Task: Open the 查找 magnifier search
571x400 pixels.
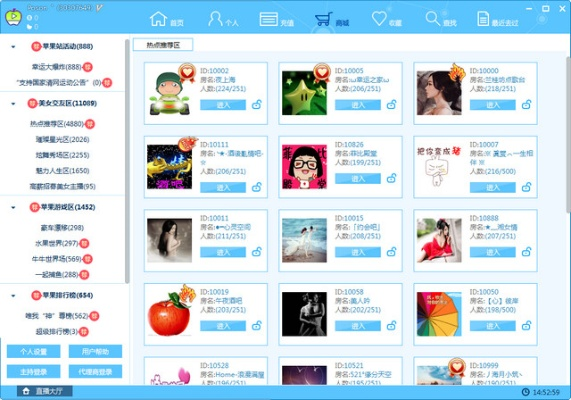Action: (x=441, y=20)
